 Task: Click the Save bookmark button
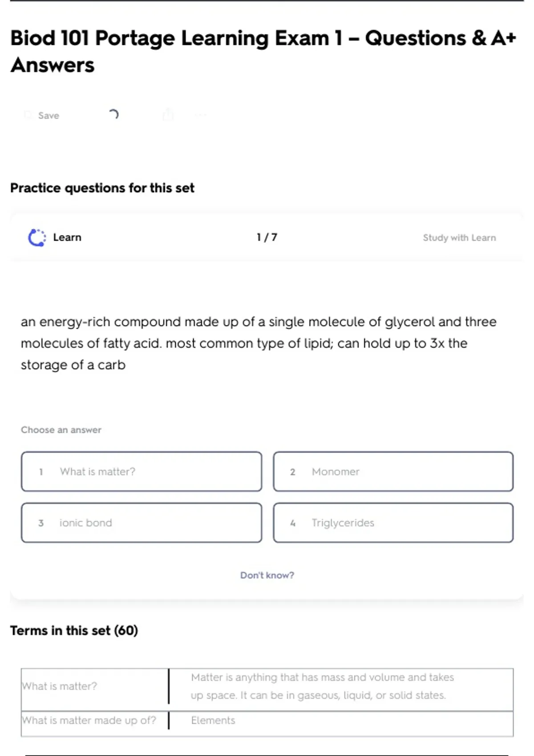pyautogui.click(x=42, y=116)
